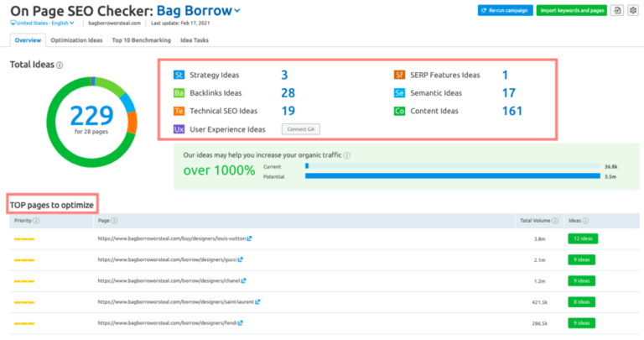Open external link for louis-vuitton page

tap(249, 238)
